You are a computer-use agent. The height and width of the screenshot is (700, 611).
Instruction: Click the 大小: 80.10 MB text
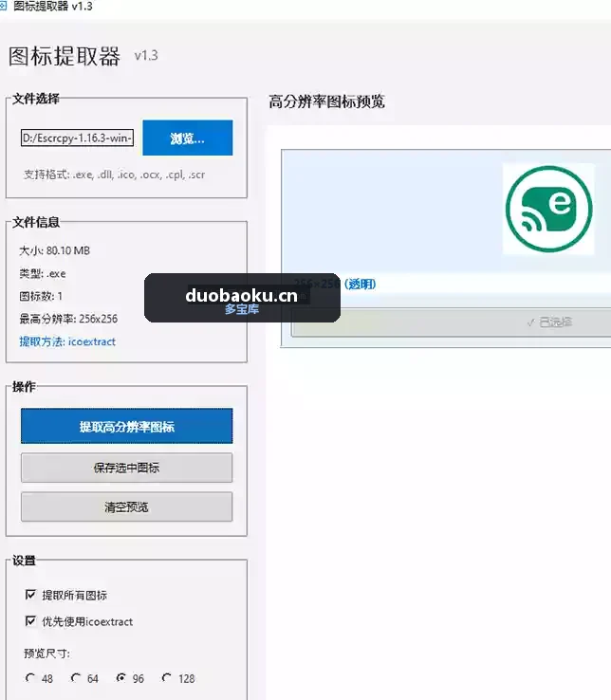pyautogui.click(x=54, y=250)
